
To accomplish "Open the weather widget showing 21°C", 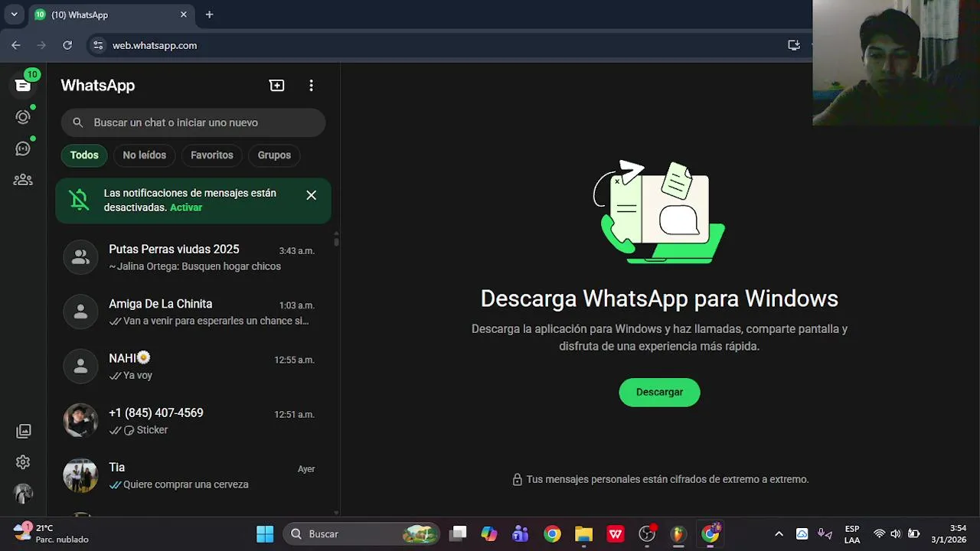I will 51,533.
